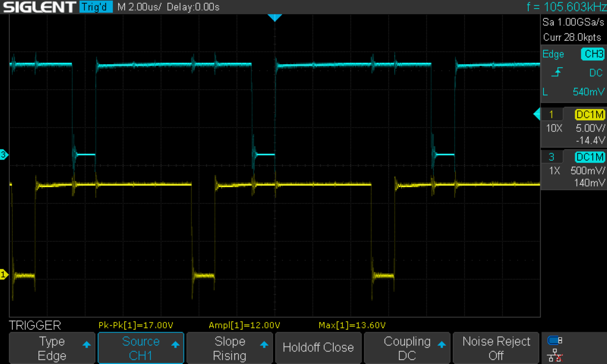This screenshot has width=607, height=364.
Task: Click the channel 3 cyan ground marker
Action: coord(4,155)
